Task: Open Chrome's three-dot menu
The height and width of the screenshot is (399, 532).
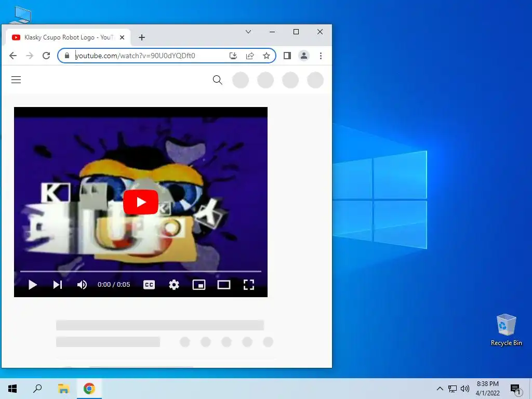Action: click(321, 56)
